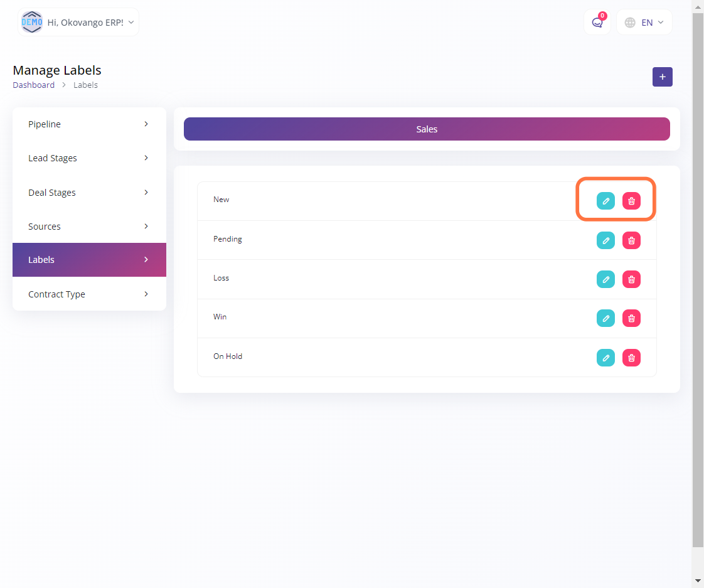
Task: Edit the Pending label
Action: pos(605,240)
